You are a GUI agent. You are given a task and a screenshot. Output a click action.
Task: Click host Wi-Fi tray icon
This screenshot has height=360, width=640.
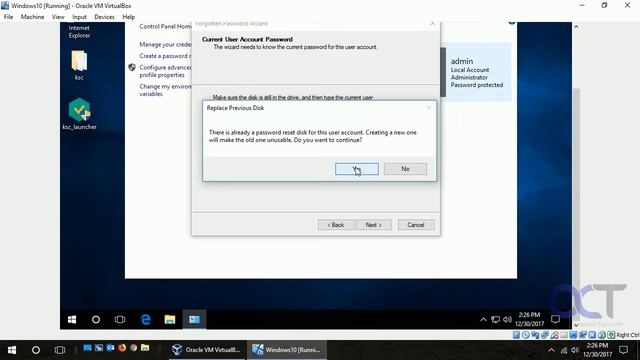coord(564,350)
